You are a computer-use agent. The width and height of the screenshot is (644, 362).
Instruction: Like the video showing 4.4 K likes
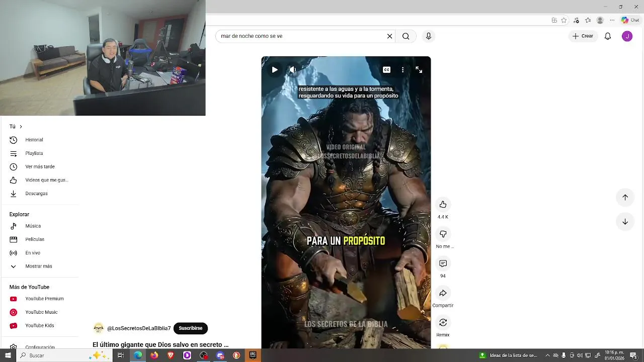[x=443, y=205]
